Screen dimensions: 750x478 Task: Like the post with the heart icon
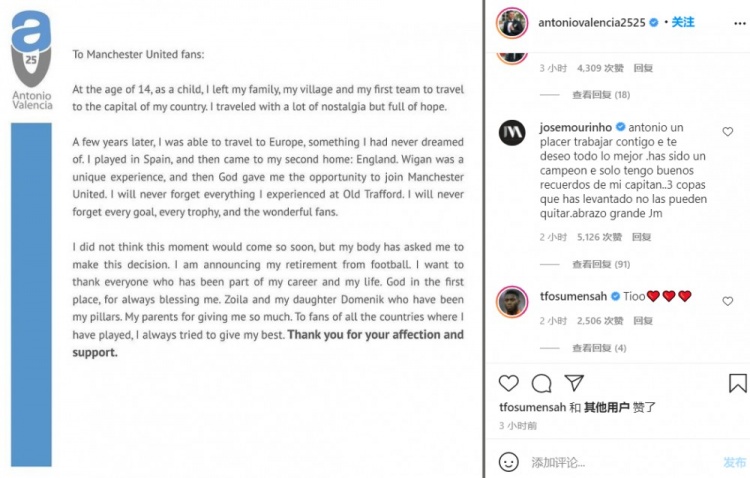pyautogui.click(x=508, y=383)
